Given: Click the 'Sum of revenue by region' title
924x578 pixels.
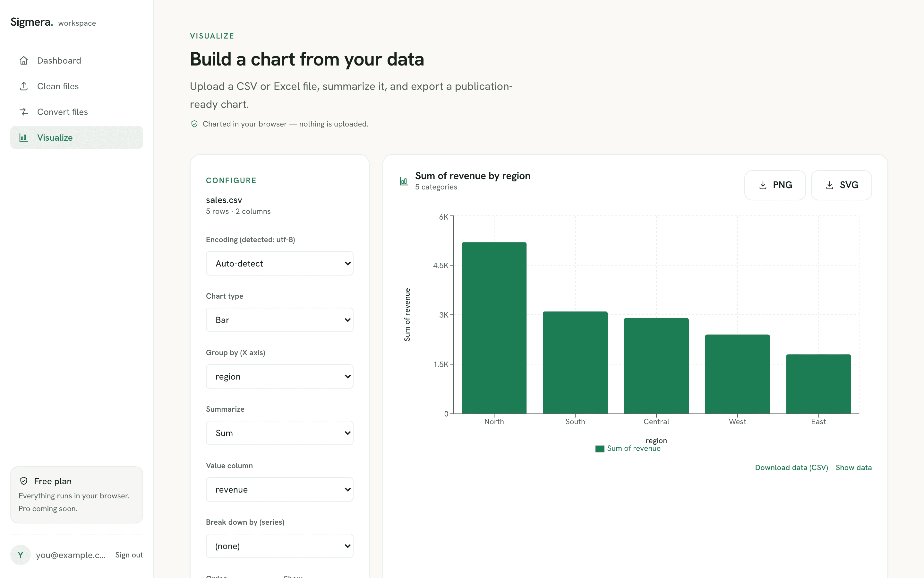Looking at the screenshot, I should pos(473,176).
